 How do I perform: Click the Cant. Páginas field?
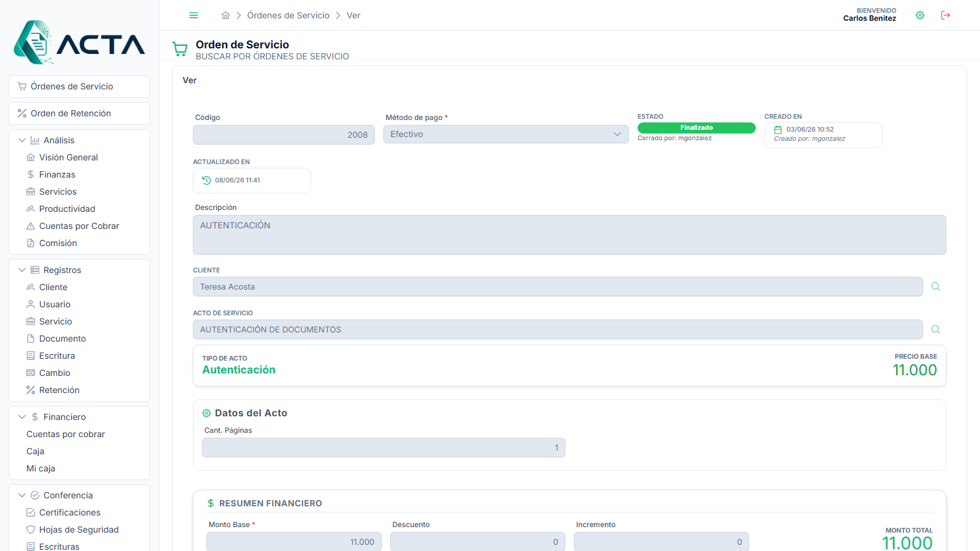coord(383,448)
